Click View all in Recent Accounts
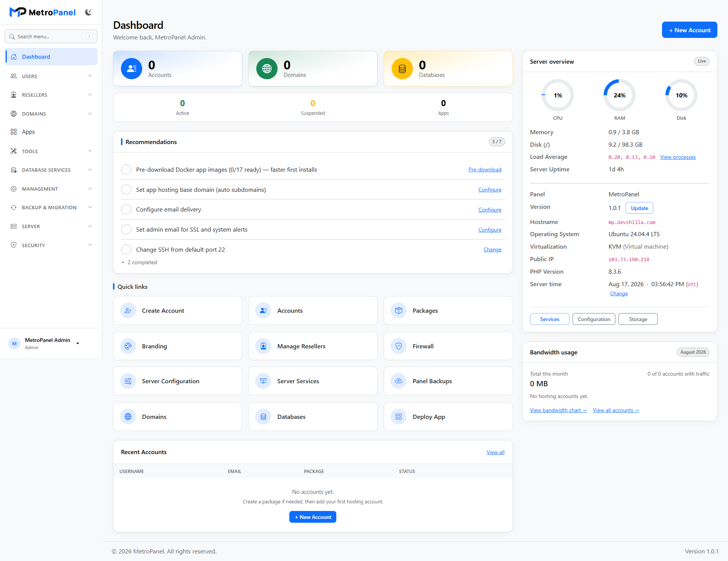 (496, 452)
